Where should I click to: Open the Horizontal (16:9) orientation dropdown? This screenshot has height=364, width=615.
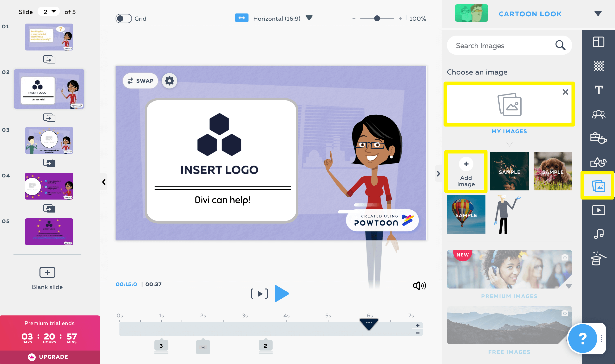(309, 18)
